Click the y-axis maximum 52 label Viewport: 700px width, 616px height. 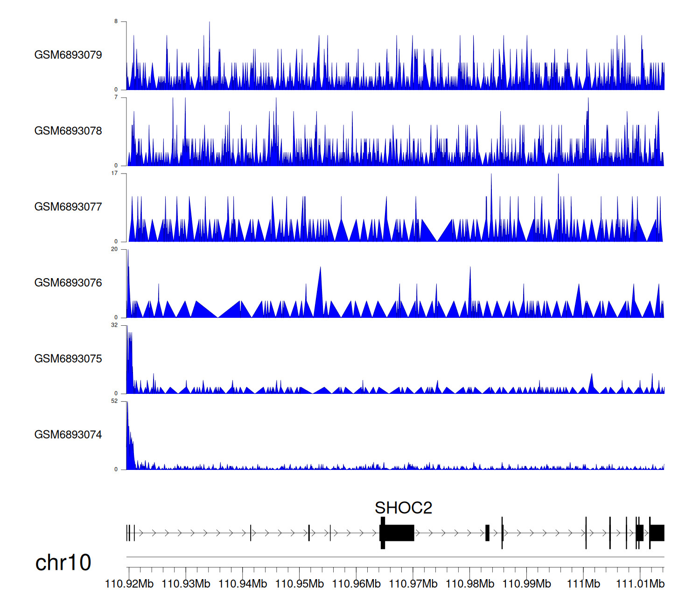point(114,401)
